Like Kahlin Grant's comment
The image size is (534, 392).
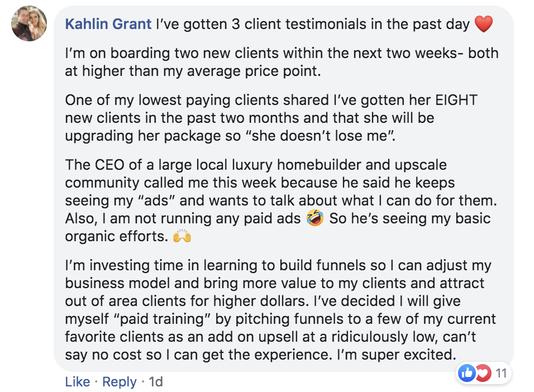click(77, 381)
